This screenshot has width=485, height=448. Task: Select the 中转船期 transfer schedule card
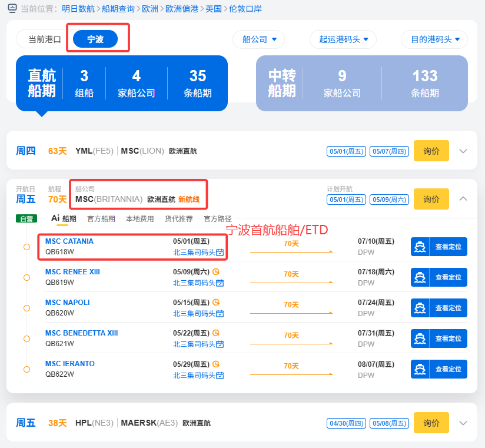click(x=361, y=84)
